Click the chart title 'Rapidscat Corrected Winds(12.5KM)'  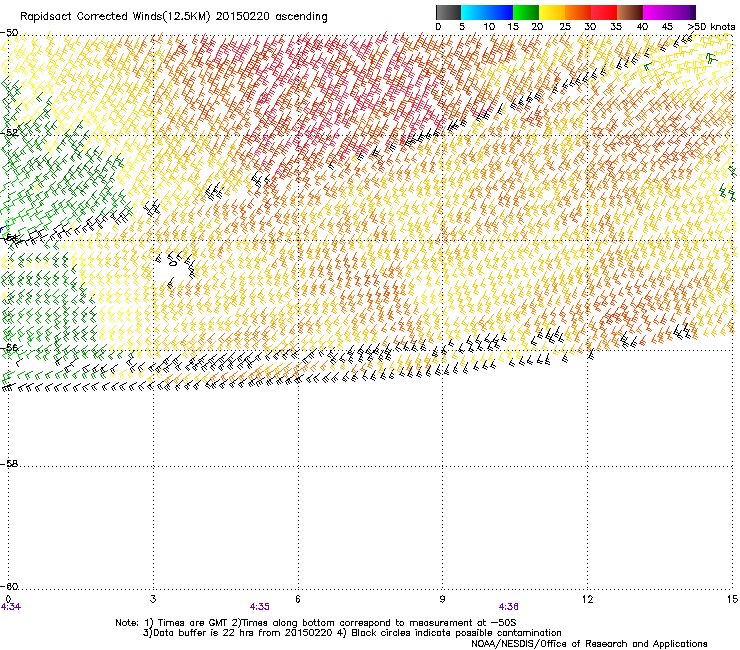[x=116, y=17]
